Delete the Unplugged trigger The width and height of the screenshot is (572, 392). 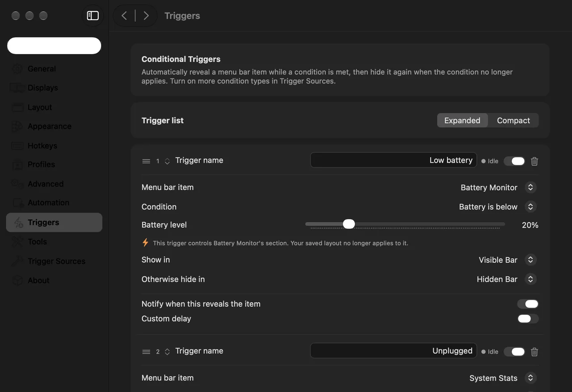pyautogui.click(x=534, y=352)
